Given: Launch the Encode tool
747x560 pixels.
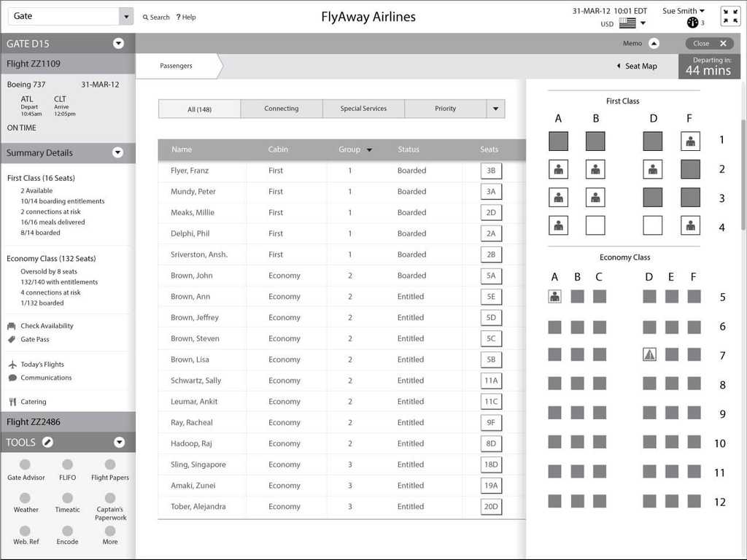Looking at the screenshot, I should pyautogui.click(x=67, y=533).
